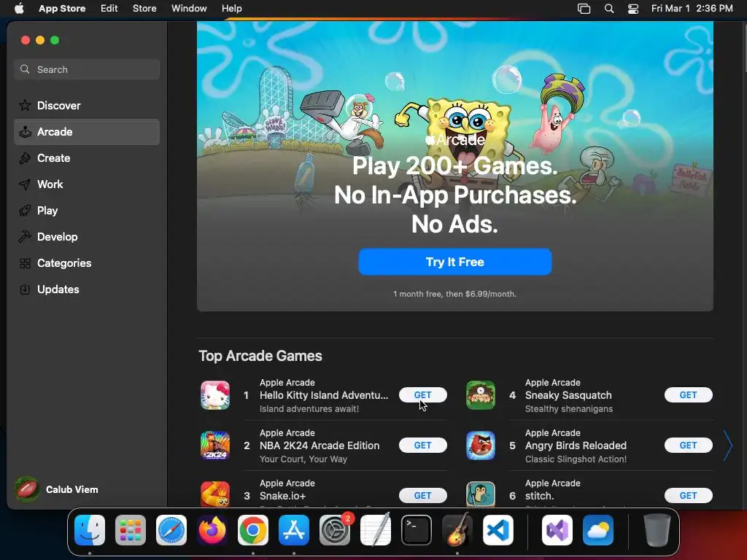Image resolution: width=747 pixels, height=560 pixels.
Task: Click the Search field in sidebar
Action: pyautogui.click(x=87, y=69)
